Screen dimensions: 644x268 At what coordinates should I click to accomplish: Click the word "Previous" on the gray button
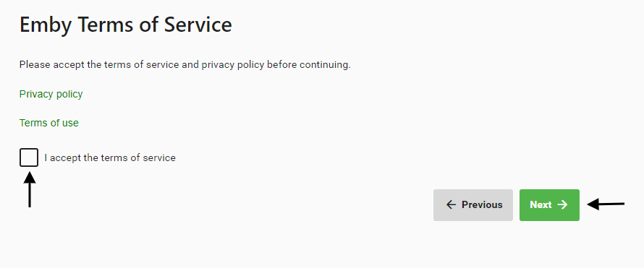coord(482,205)
